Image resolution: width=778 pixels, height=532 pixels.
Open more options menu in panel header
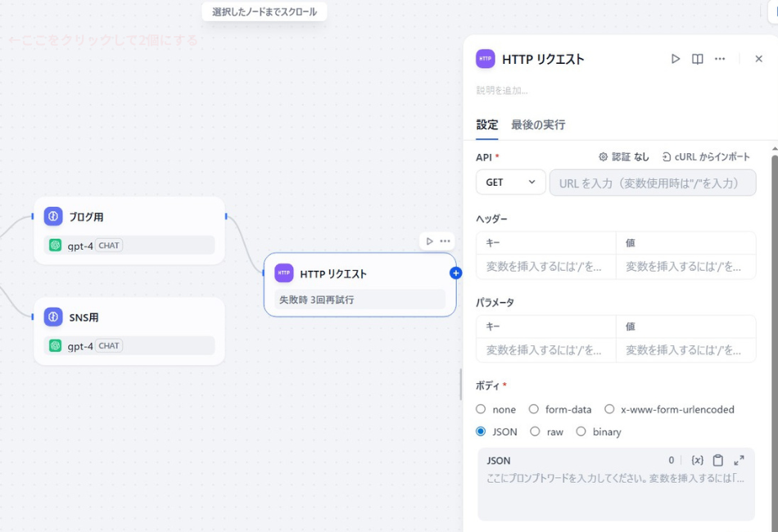click(720, 59)
